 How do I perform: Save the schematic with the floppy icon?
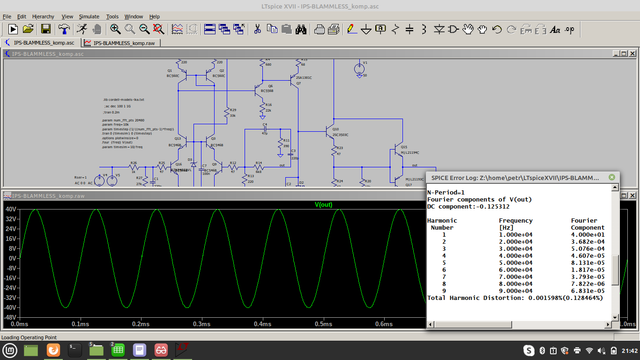pyautogui.click(x=46, y=29)
